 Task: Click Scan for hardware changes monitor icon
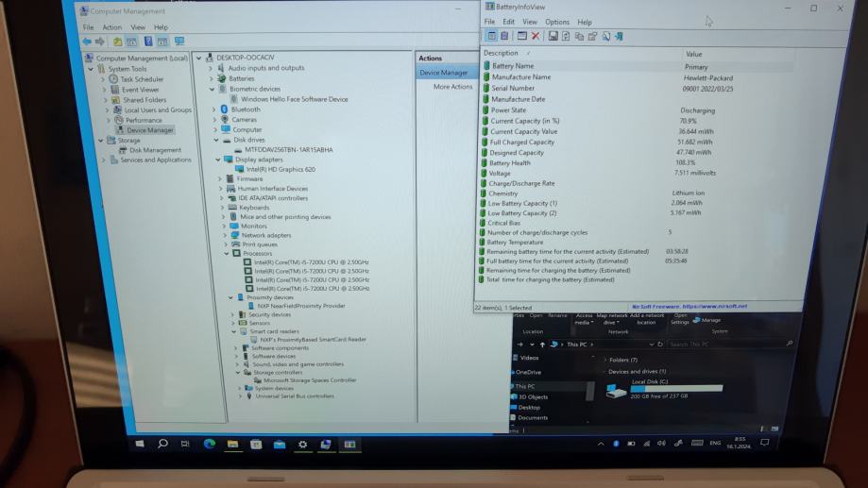tap(179, 42)
